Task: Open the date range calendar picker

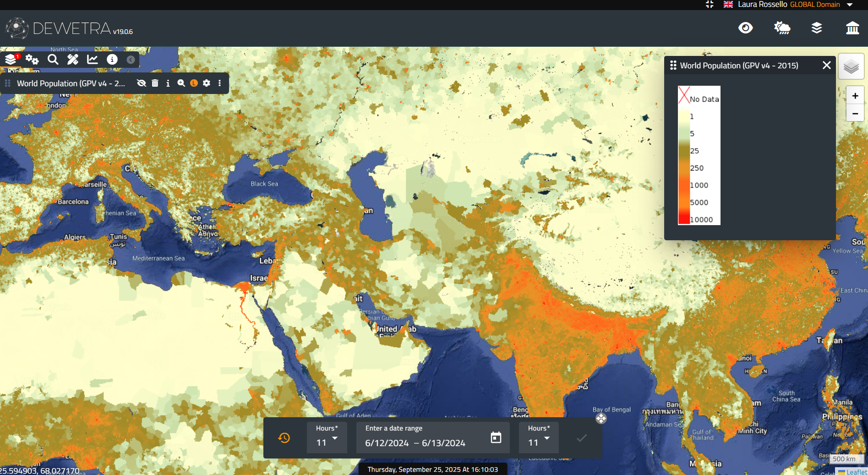Action: [x=496, y=437]
